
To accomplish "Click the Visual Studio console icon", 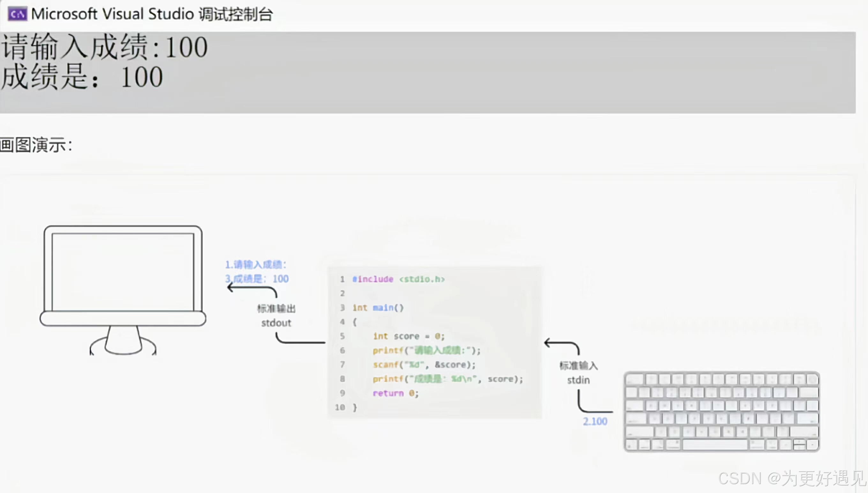I will 17,14.
